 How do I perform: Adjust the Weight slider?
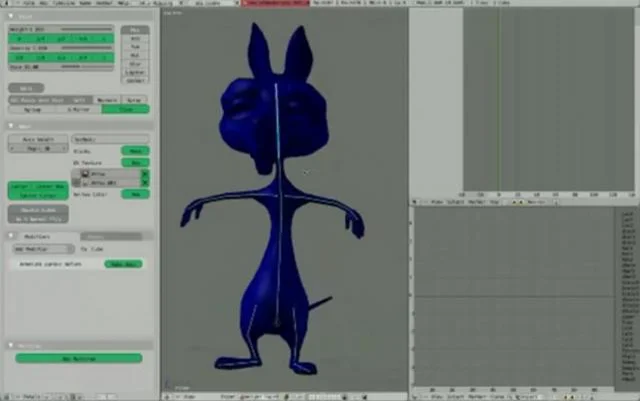click(61, 29)
